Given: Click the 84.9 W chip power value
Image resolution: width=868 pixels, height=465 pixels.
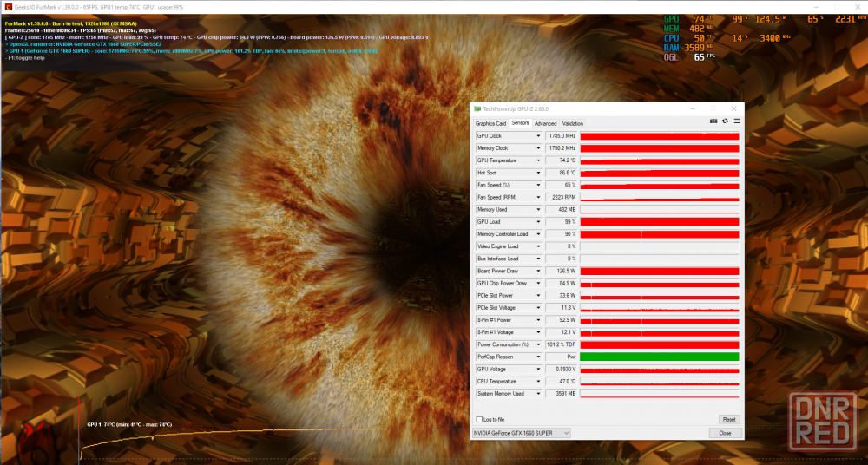Looking at the screenshot, I should coord(562,284).
